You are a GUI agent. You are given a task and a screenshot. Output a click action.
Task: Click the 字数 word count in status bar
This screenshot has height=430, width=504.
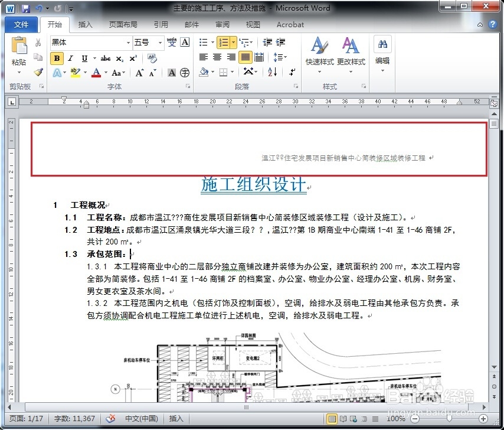click(x=74, y=418)
